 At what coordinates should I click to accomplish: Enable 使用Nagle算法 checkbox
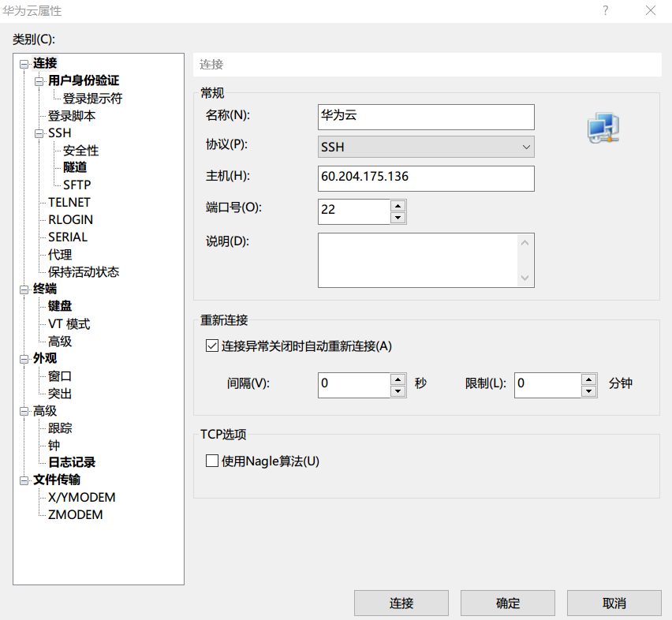[x=212, y=461]
